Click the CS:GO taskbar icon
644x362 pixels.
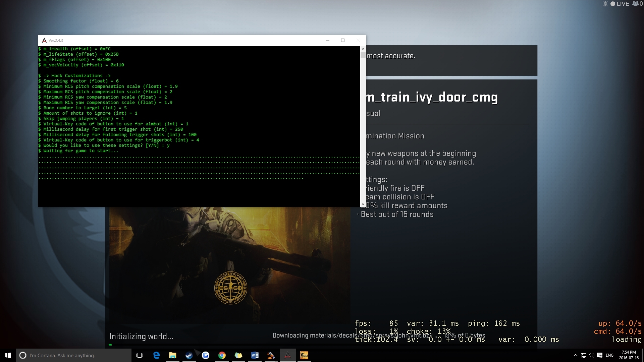click(304, 355)
